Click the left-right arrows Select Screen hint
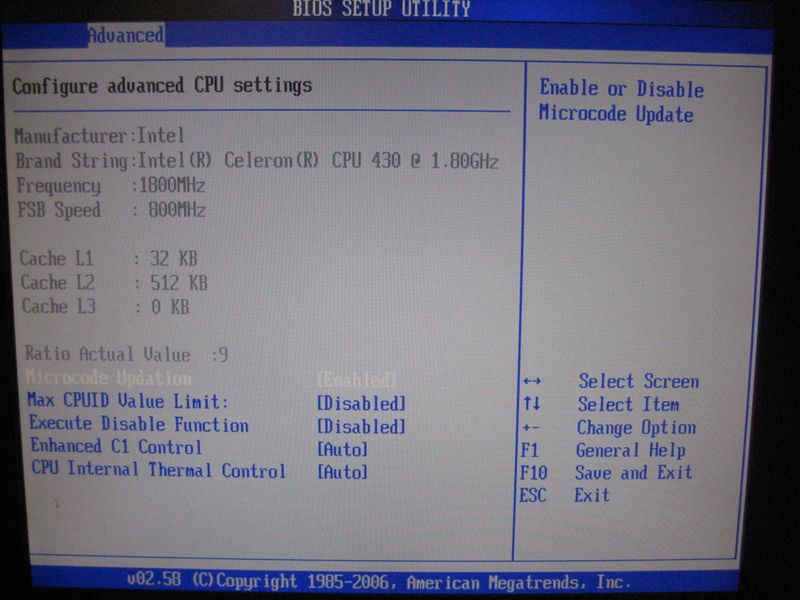Screen dimensions: 800x600 click(x=611, y=381)
